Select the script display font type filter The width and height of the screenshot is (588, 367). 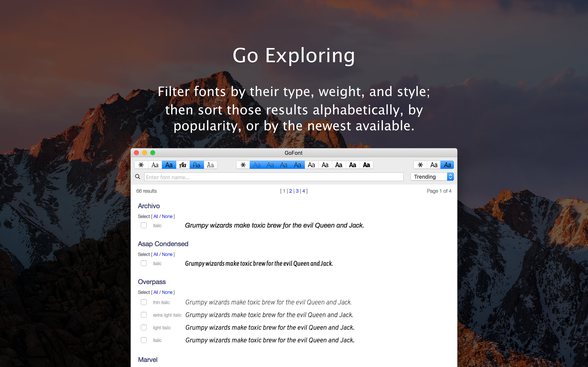click(183, 165)
